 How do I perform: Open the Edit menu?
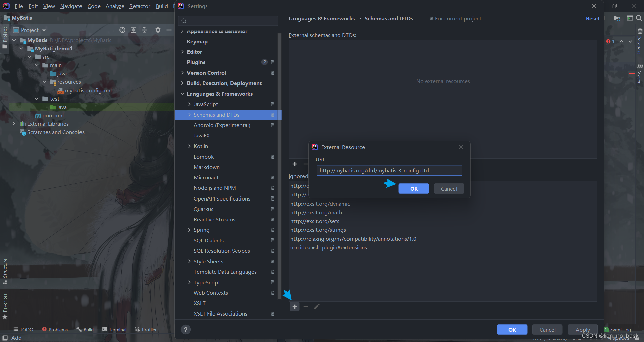[x=33, y=6]
